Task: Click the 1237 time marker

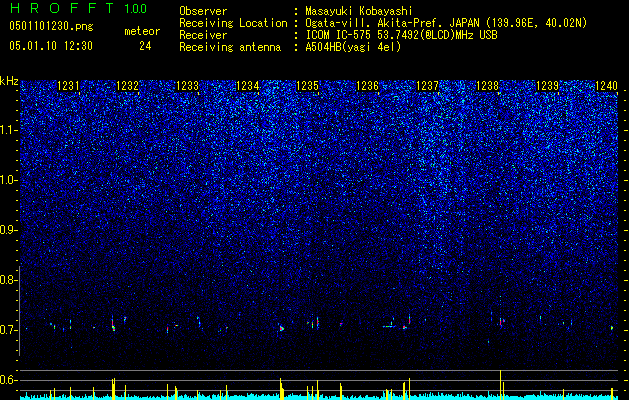Action: (428, 86)
